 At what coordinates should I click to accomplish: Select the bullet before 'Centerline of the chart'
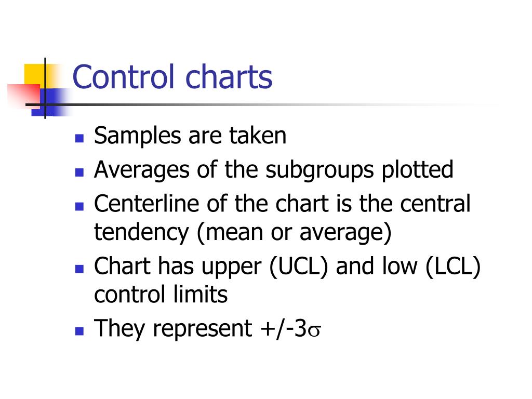[79, 206]
